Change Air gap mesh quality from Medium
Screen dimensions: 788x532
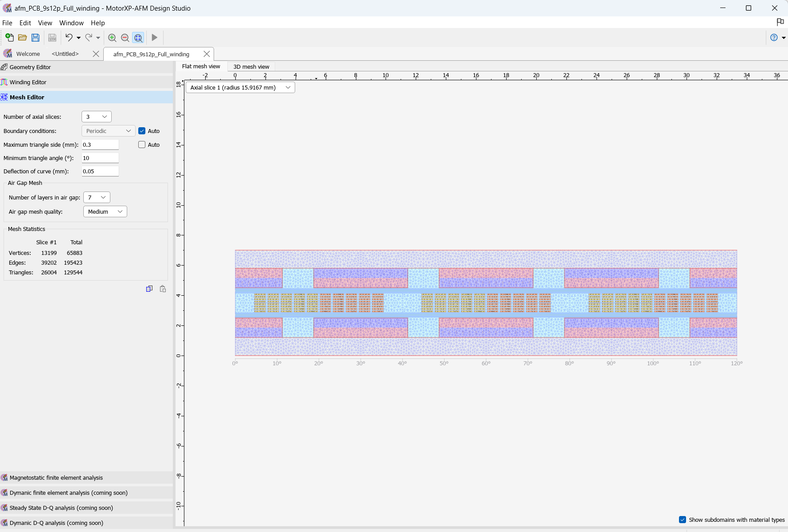pos(105,211)
